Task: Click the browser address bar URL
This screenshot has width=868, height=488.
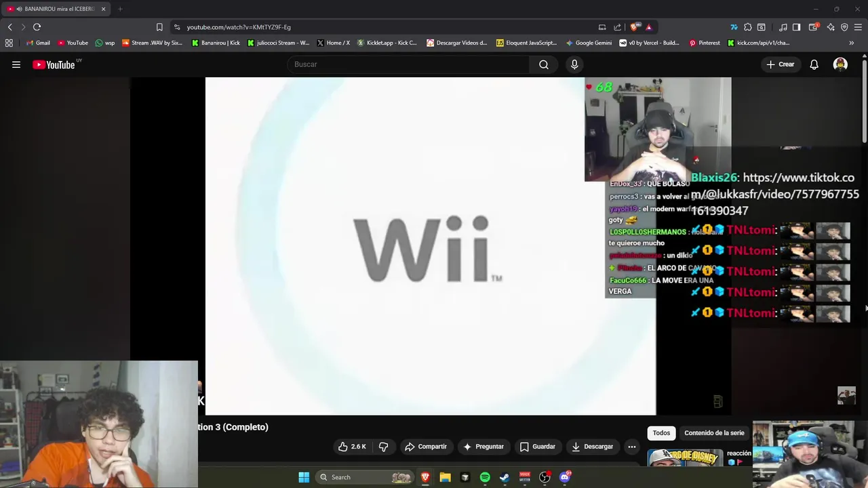Action: (239, 27)
